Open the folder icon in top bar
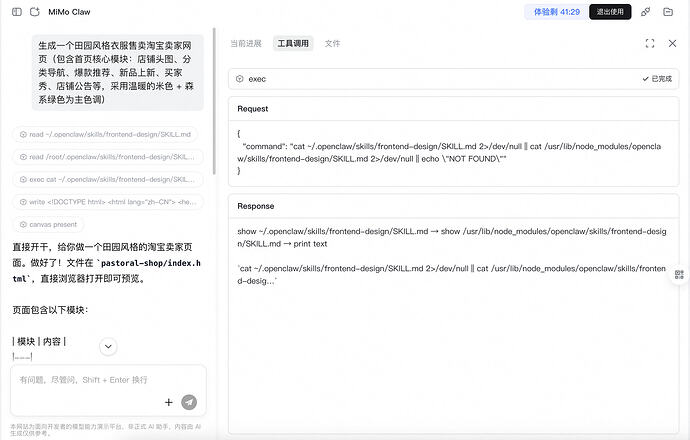Screen dimensions: 690x440 (668, 12)
